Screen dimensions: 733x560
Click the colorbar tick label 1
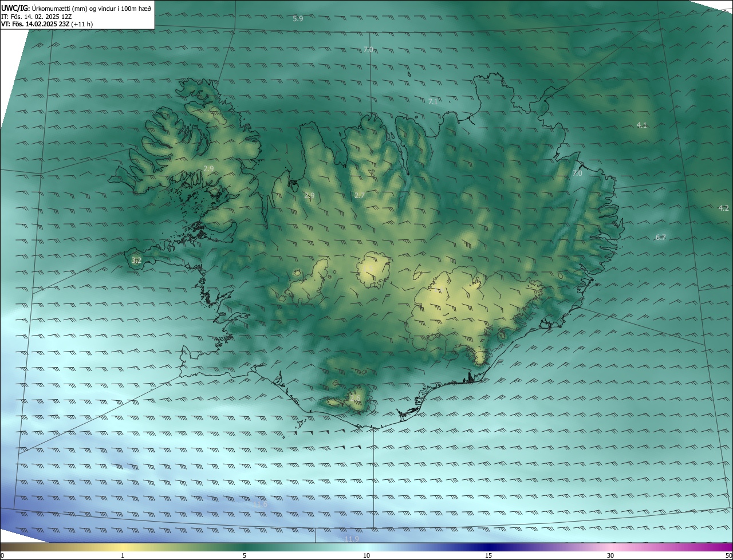point(123,555)
